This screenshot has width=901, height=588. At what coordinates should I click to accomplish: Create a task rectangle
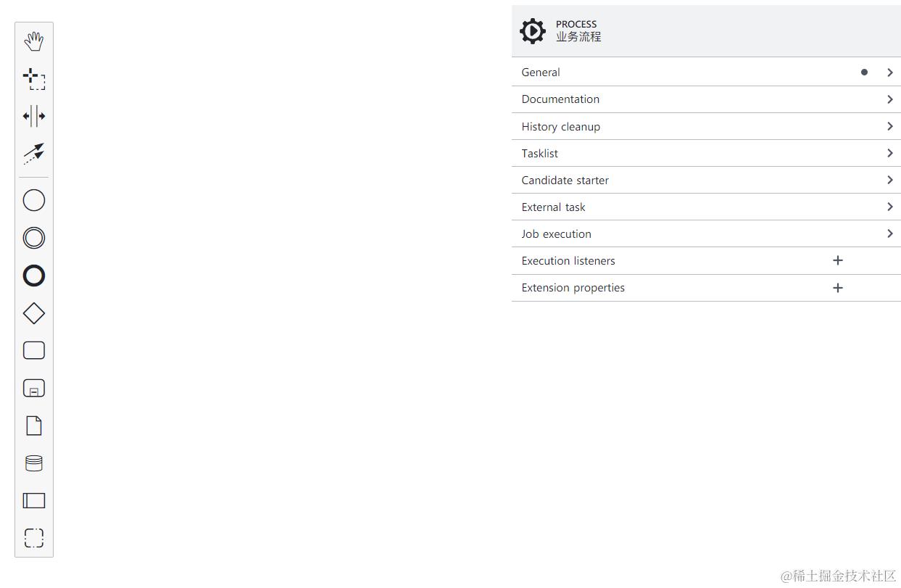coord(34,351)
